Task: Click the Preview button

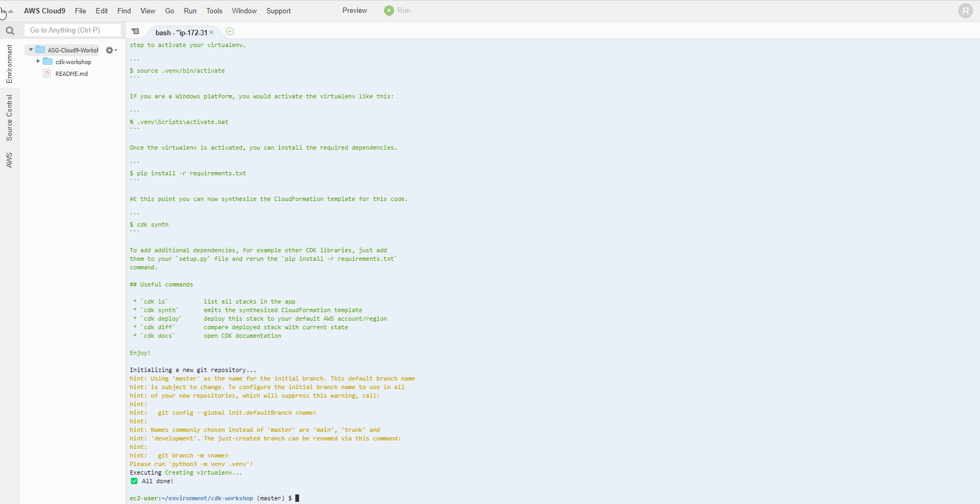Action: point(355,11)
